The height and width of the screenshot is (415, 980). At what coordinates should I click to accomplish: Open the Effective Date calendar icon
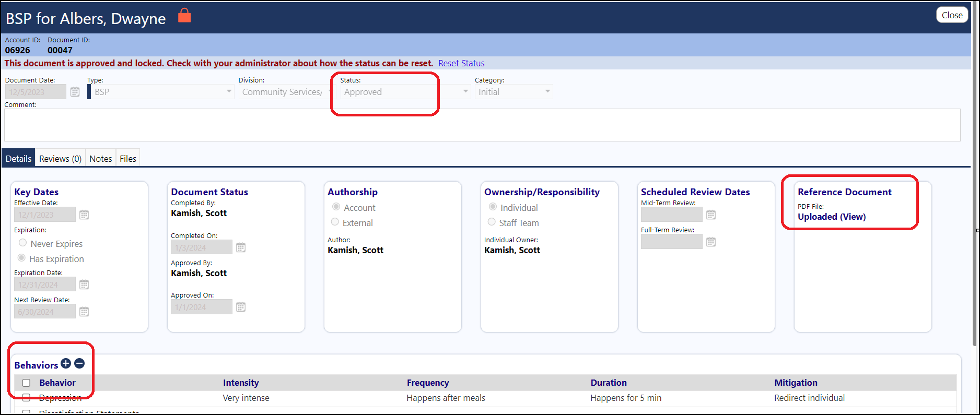pyautogui.click(x=84, y=215)
